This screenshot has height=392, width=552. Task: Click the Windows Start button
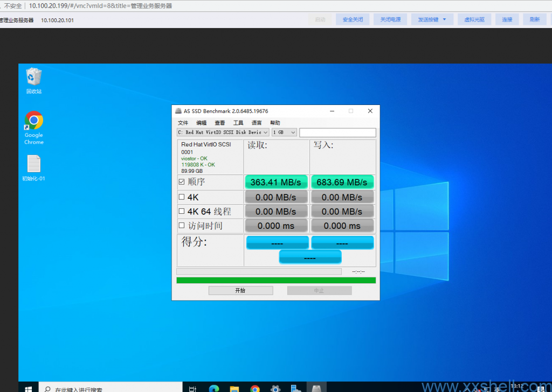28,388
